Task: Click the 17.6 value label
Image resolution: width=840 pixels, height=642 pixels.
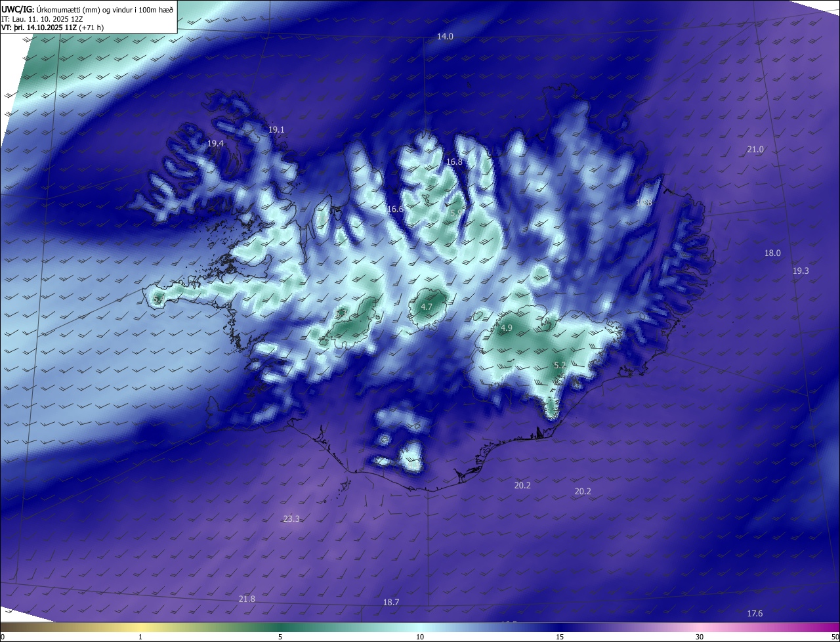Action: point(755,614)
